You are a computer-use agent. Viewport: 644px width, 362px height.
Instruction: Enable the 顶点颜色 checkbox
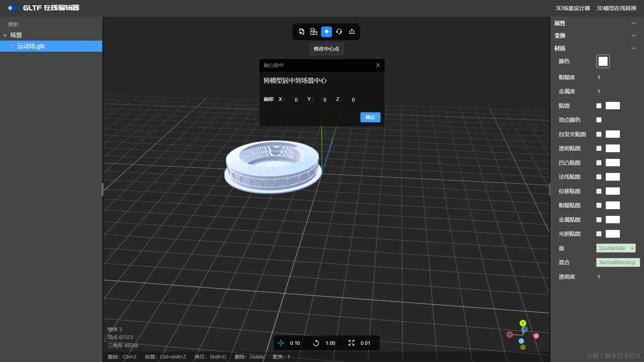coord(599,120)
